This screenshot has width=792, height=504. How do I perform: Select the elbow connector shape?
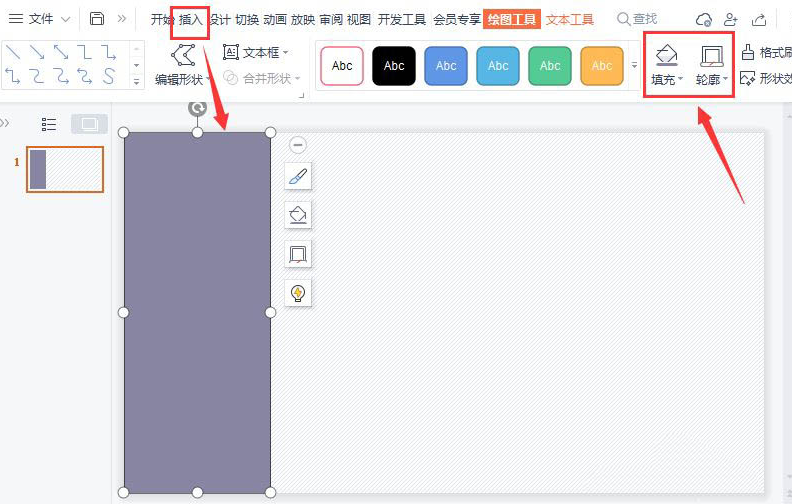pos(84,52)
